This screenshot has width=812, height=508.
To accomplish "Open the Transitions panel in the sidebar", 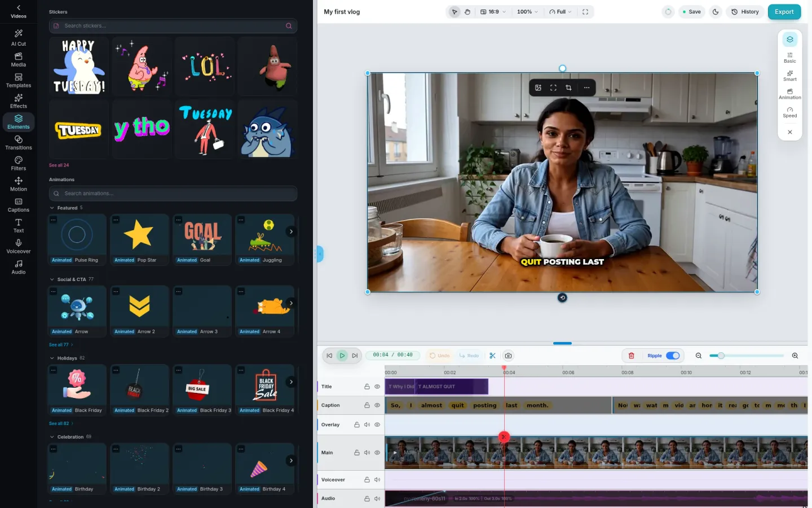I will coord(19,142).
